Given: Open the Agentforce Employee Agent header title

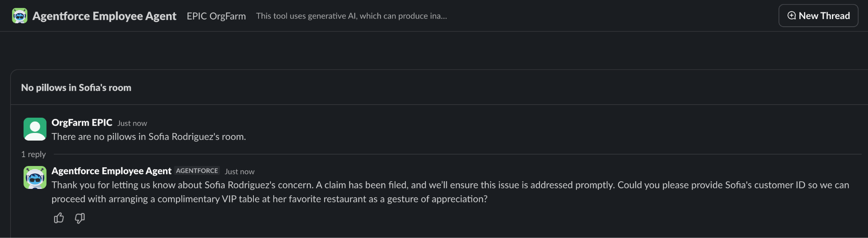Looking at the screenshot, I should 104,16.
